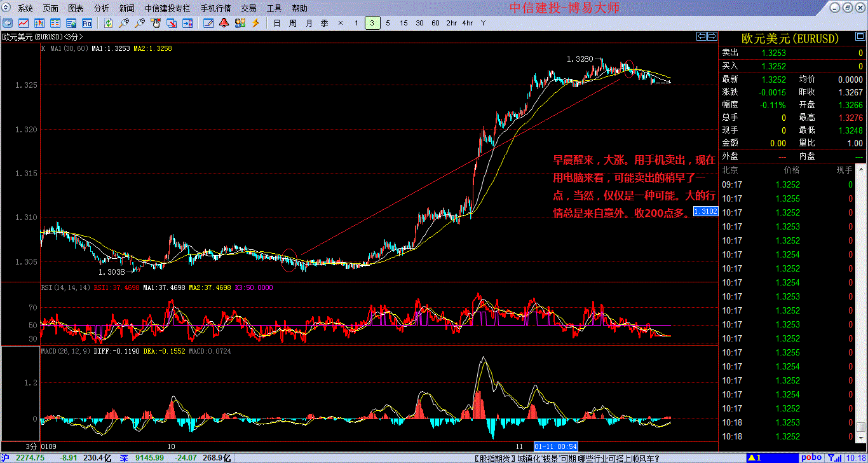The height and width of the screenshot is (463, 868).
Task: Click the 沪 index value 2274.75
Action: tap(31, 458)
